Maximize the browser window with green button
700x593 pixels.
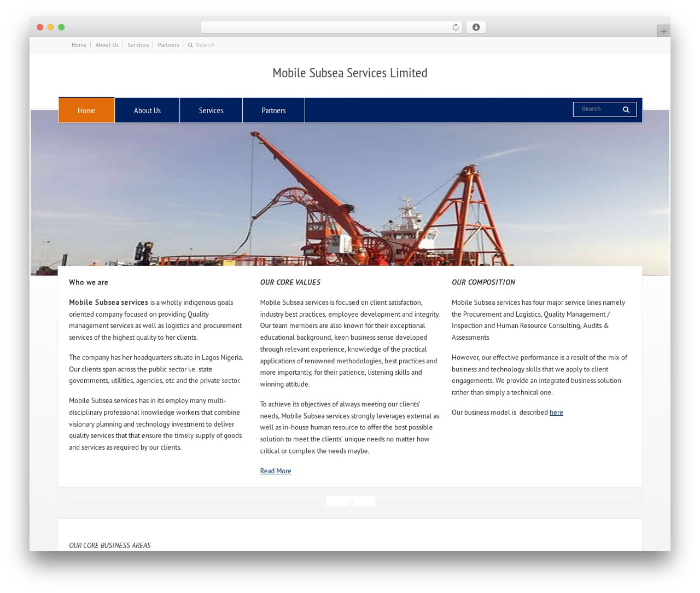(61, 27)
